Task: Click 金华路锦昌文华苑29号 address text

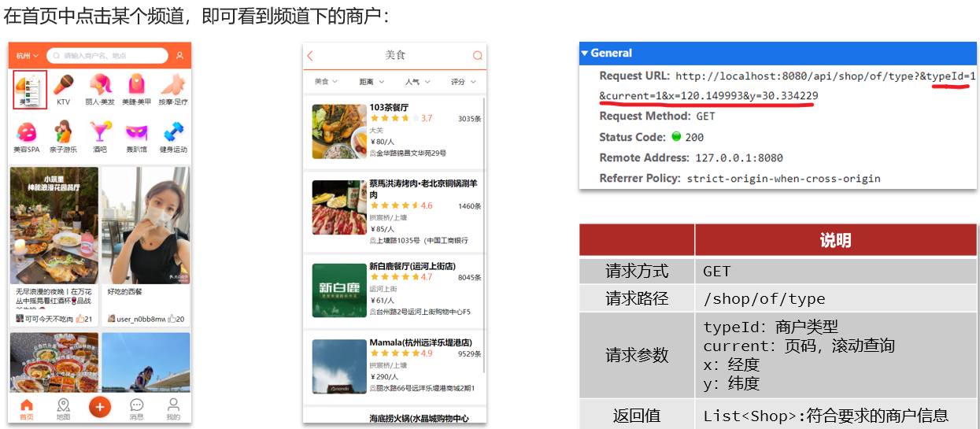Action: pyautogui.click(x=411, y=153)
